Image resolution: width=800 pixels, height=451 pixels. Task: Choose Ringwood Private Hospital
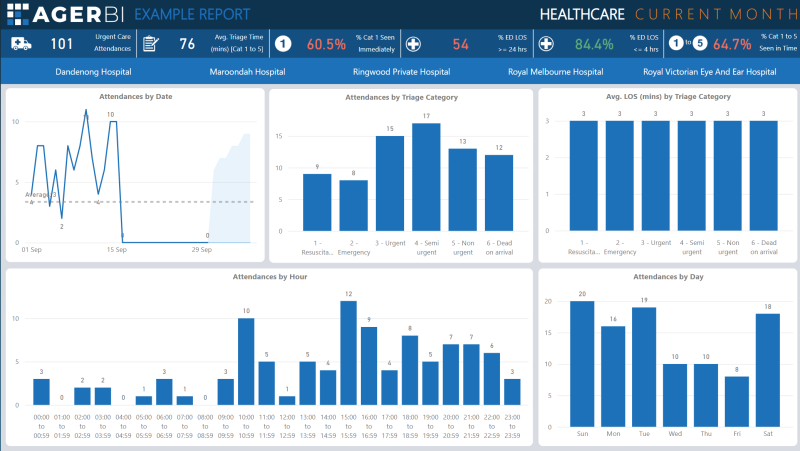pyautogui.click(x=401, y=72)
